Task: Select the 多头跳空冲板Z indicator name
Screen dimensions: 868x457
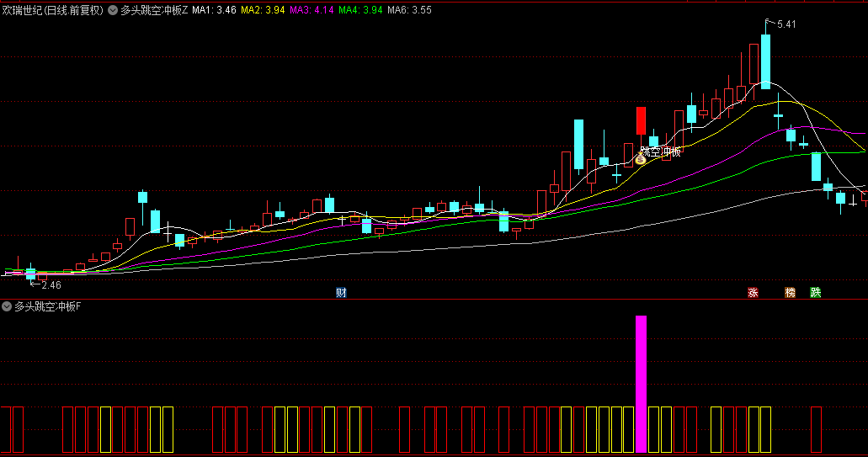Action: pos(154,11)
